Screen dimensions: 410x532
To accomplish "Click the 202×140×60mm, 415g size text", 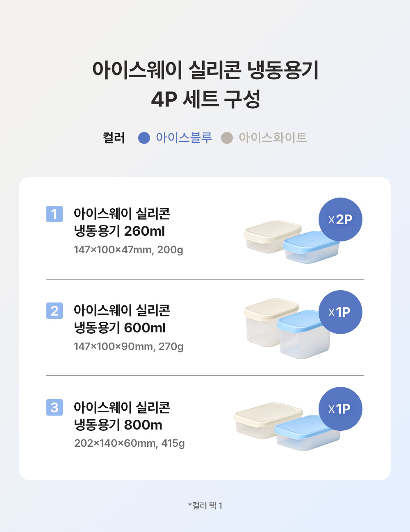I will (x=130, y=443).
